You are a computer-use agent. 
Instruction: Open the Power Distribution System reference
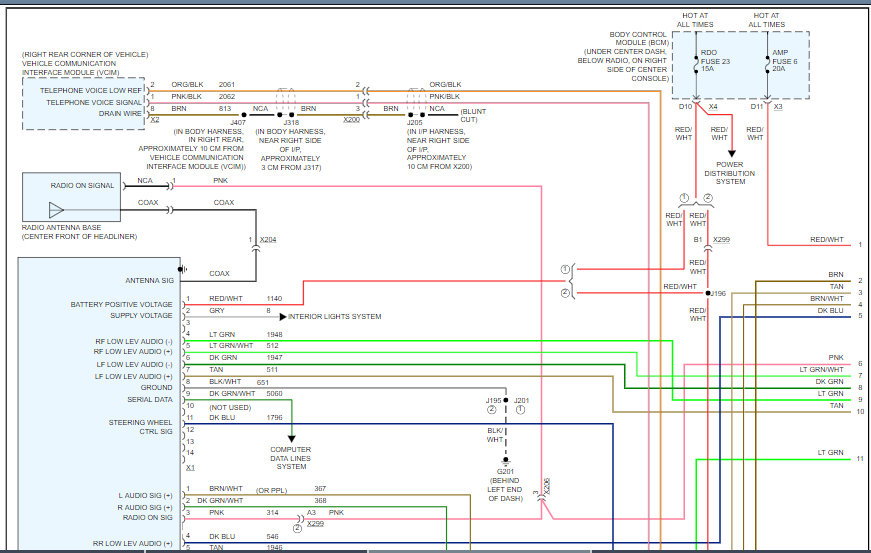731,172
